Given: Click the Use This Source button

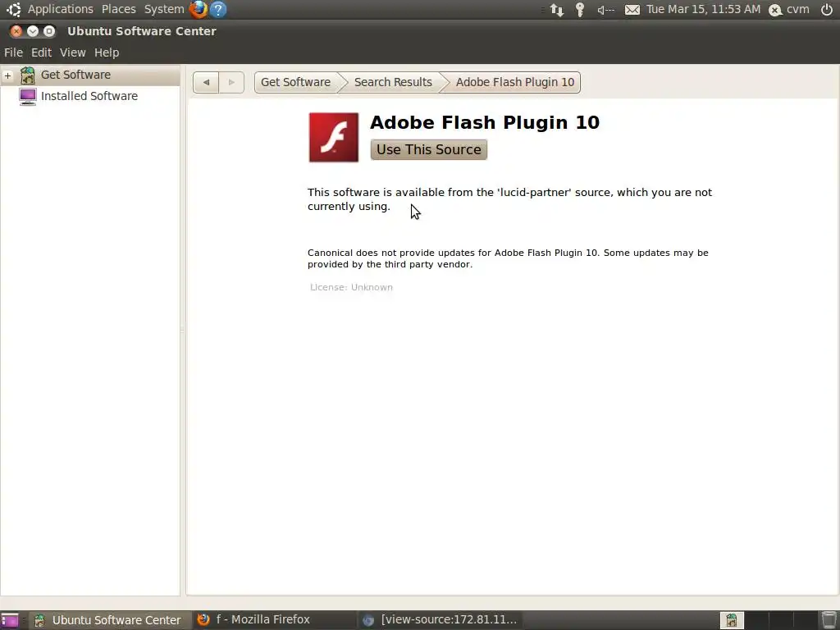Looking at the screenshot, I should (428, 149).
